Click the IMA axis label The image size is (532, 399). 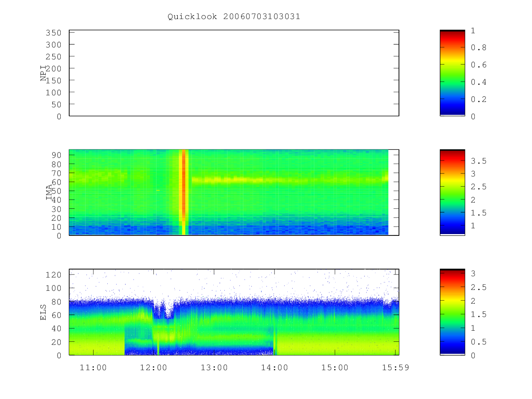49,192
